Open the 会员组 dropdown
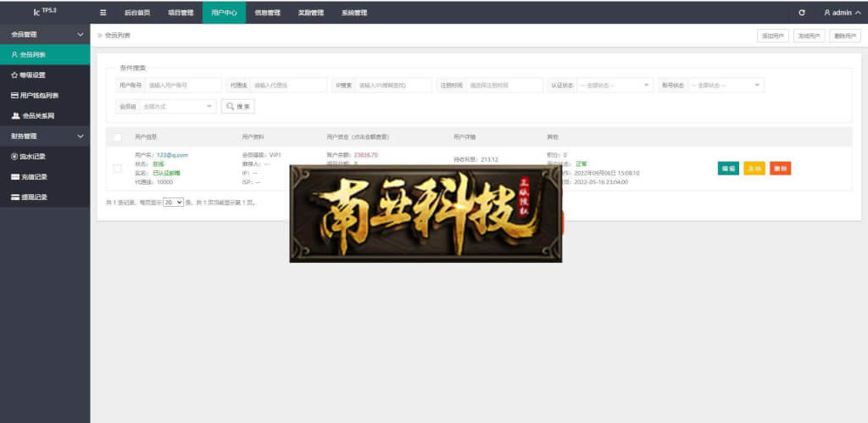868x423 pixels. (178, 106)
